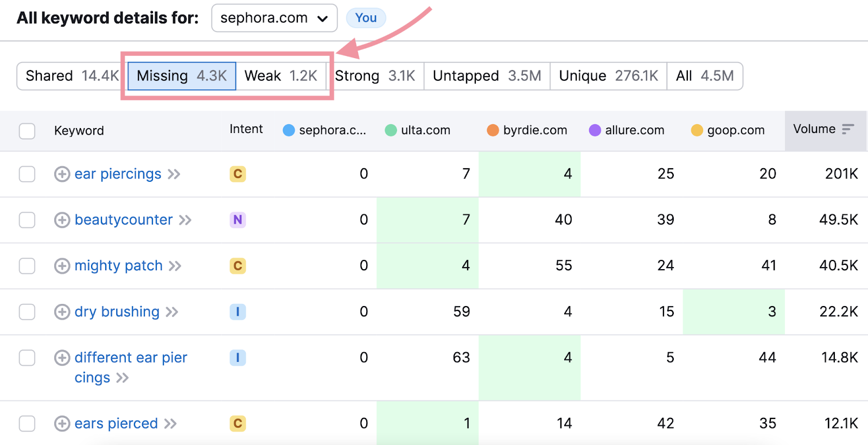Click plus icon beside ear piercings
The image size is (868, 445).
62,174
